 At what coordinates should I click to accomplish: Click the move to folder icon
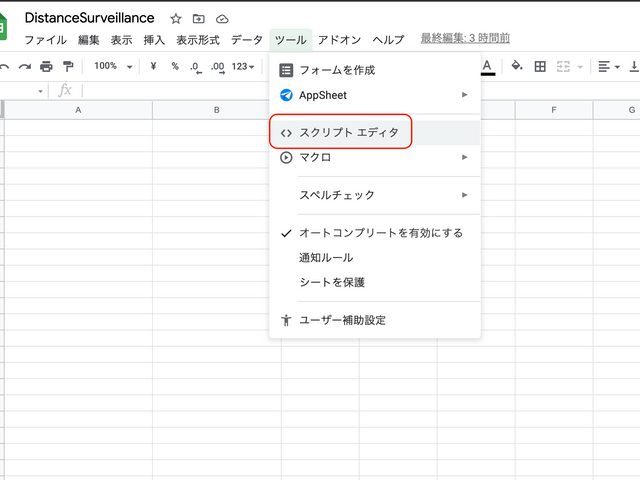[x=199, y=19]
